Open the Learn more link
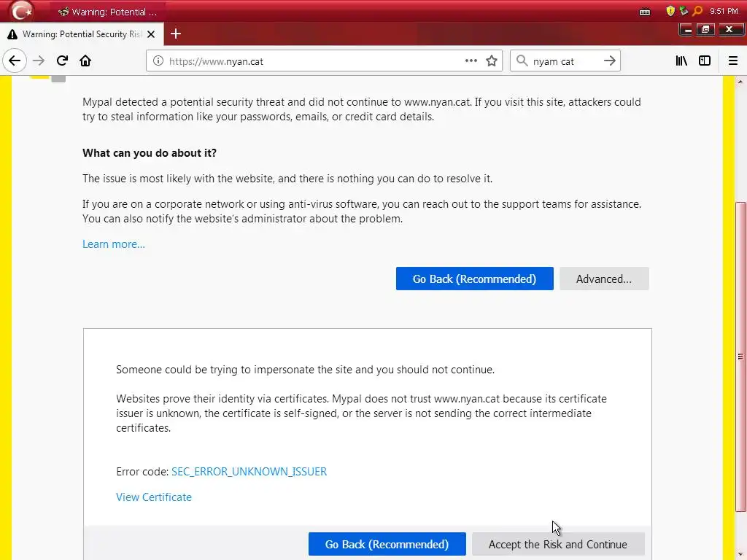747x560 pixels. coord(113,244)
